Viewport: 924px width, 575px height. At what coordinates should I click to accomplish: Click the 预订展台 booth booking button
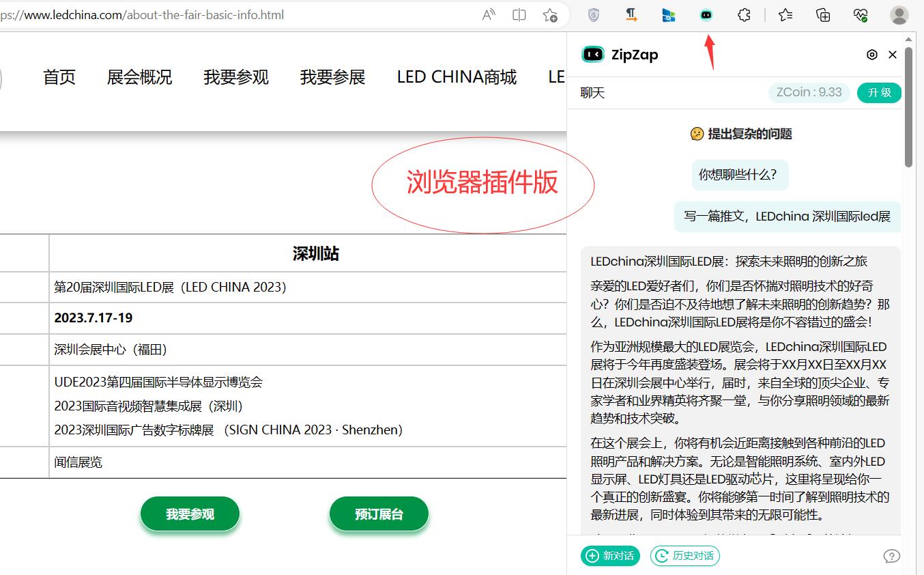pos(379,514)
